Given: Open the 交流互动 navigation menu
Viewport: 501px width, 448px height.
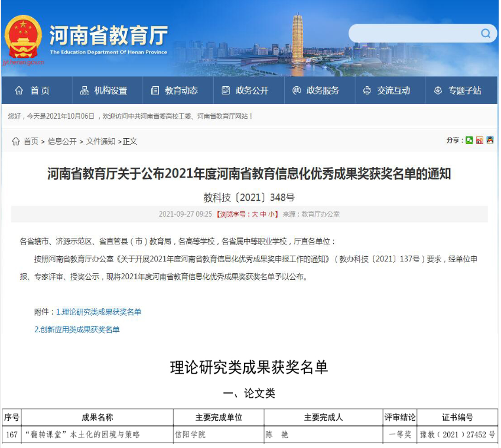Looking at the screenshot, I should pos(391,91).
